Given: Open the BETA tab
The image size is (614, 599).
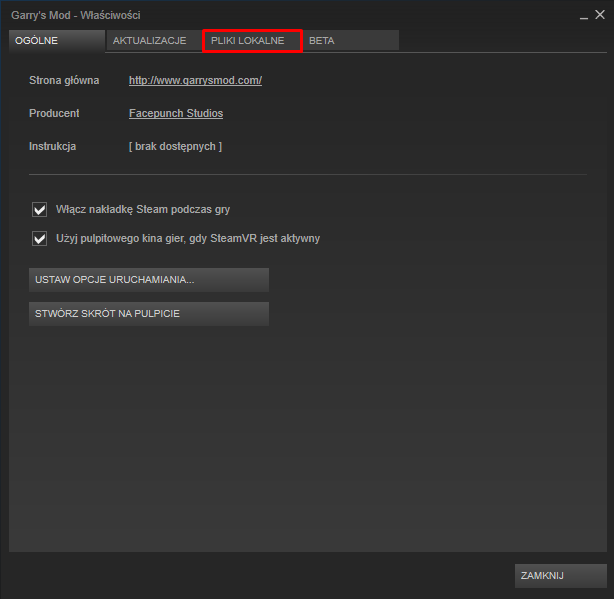Looking at the screenshot, I should (351, 41).
